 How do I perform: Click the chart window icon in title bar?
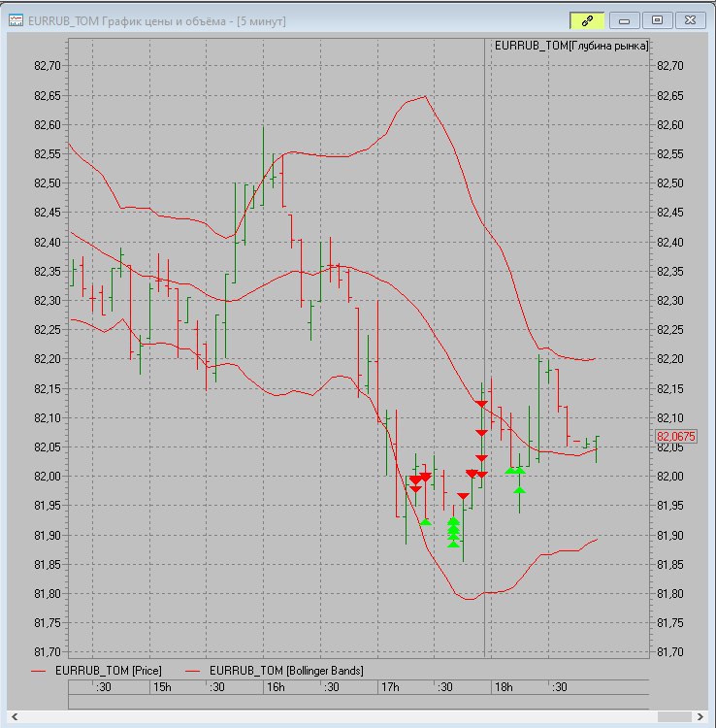click(16, 21)
